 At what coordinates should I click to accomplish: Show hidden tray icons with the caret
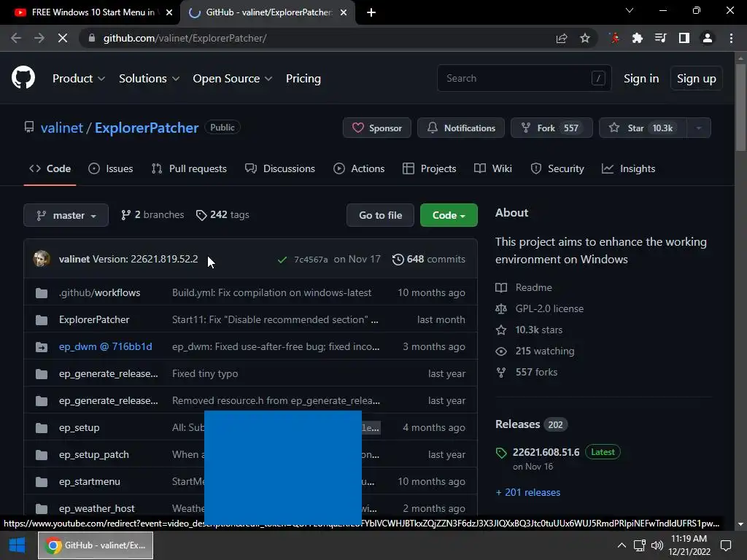tap(622, 545)
